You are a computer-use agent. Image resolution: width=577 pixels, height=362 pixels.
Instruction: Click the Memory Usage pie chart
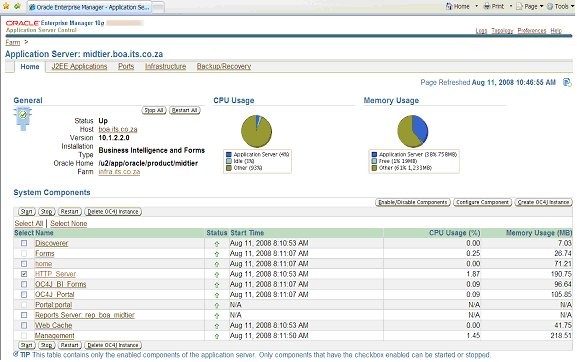[x=413, y=131]
